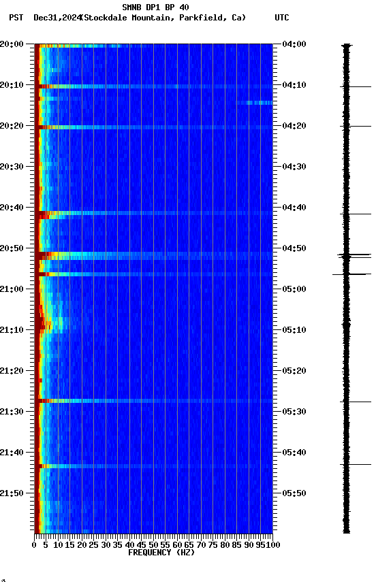Click the seismogram spike near 04:52 UTC

(354, 256)
